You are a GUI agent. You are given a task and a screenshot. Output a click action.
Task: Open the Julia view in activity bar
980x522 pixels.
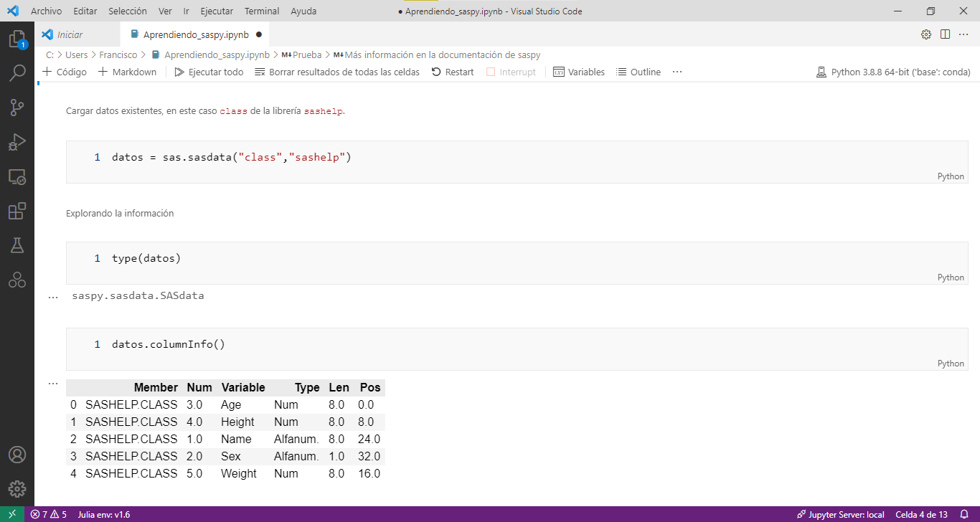coord(17,280)
